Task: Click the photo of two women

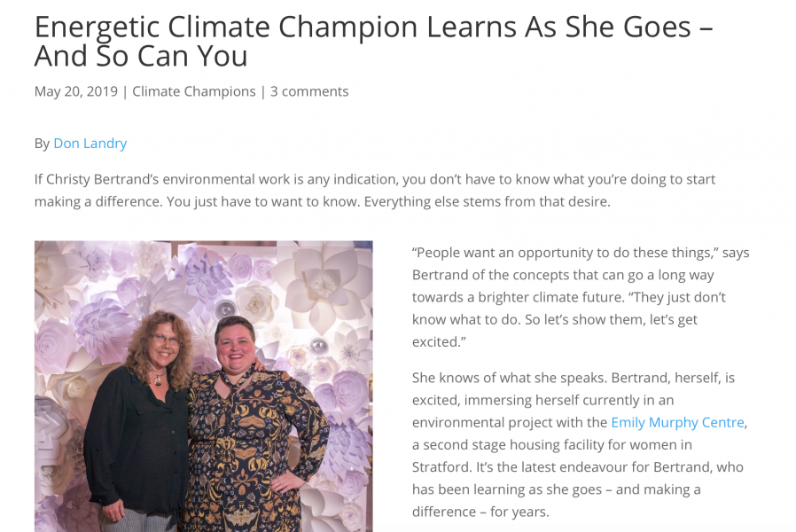Action: [x=204, y=387]
